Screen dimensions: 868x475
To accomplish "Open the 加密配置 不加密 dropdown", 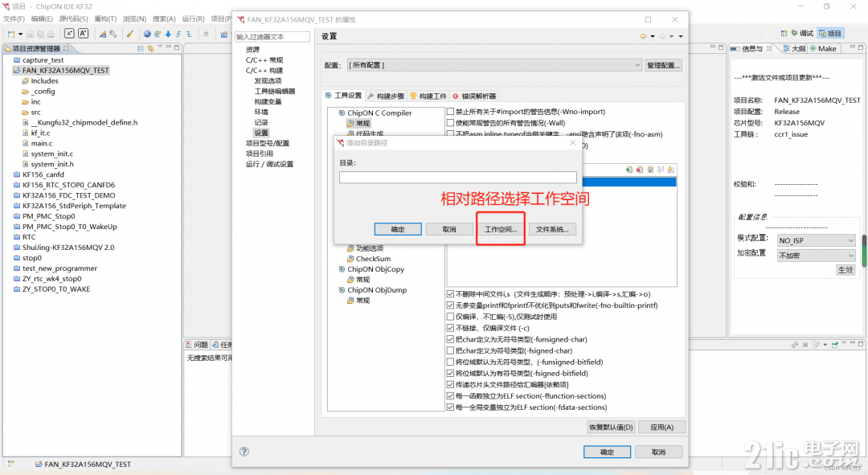I will pyautogui.click(x=817, y=256).
